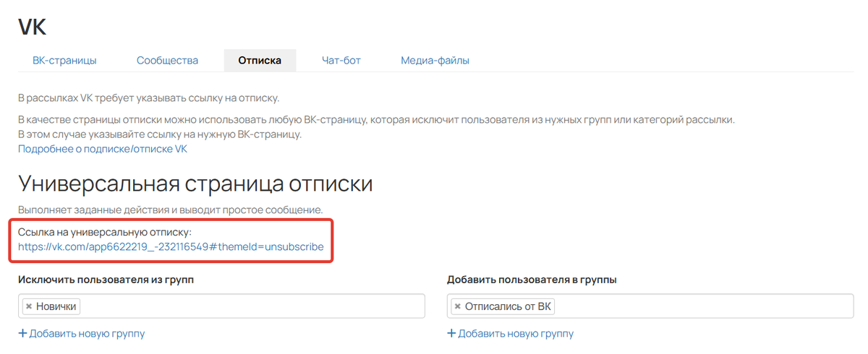Viewport: 868px width, 354px height.
Task: Open link Подробнее о подписке/отписке VK
Action: tap(103, 149)
